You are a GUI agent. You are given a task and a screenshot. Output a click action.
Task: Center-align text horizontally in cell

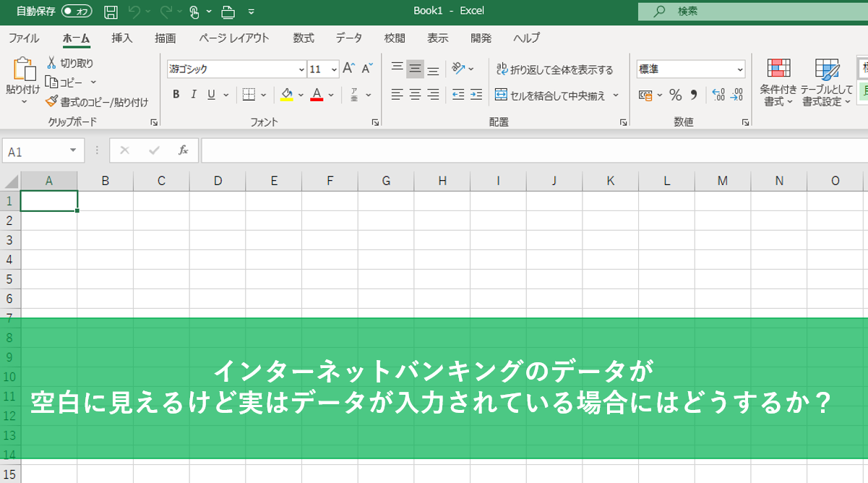(x=415, y=95)
